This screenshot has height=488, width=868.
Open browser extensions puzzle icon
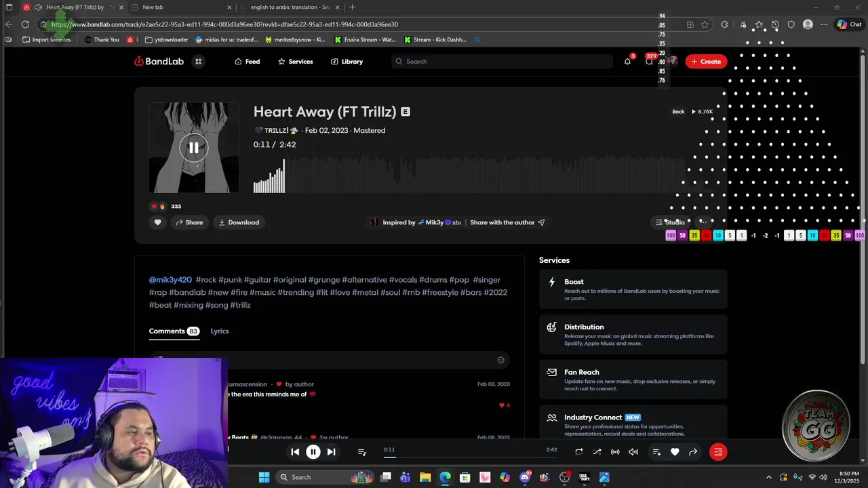click(x=725, y=24)
